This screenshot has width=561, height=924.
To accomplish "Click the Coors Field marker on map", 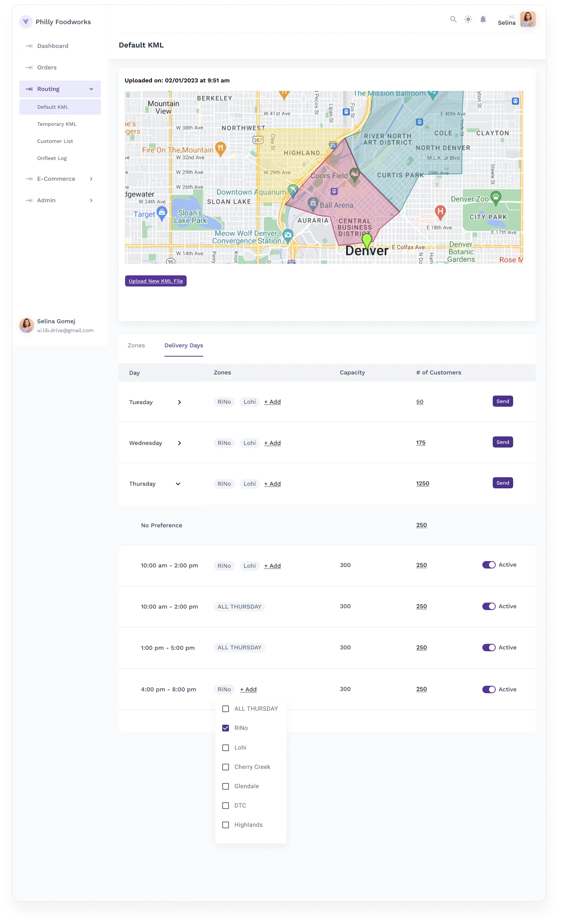I will click(x=354, y=174).
